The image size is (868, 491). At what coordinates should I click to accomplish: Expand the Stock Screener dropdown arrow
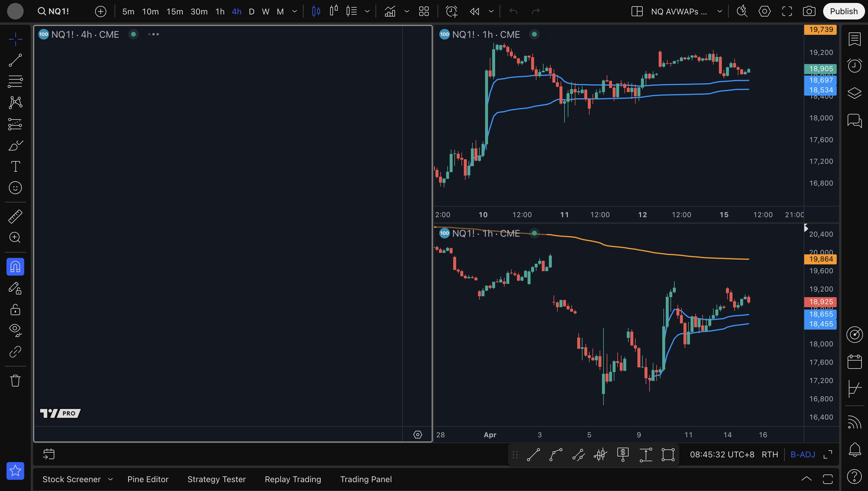point(110,479)
